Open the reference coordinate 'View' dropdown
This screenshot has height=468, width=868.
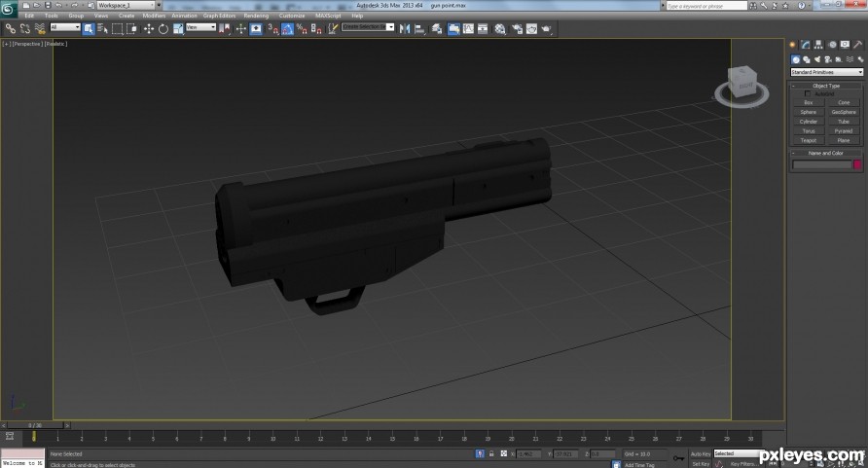200,27
